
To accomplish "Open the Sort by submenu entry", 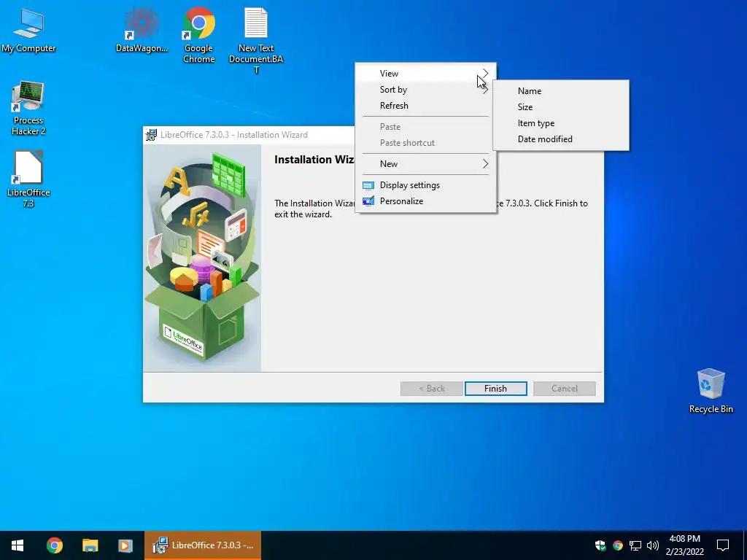I will tap(426, 90).
